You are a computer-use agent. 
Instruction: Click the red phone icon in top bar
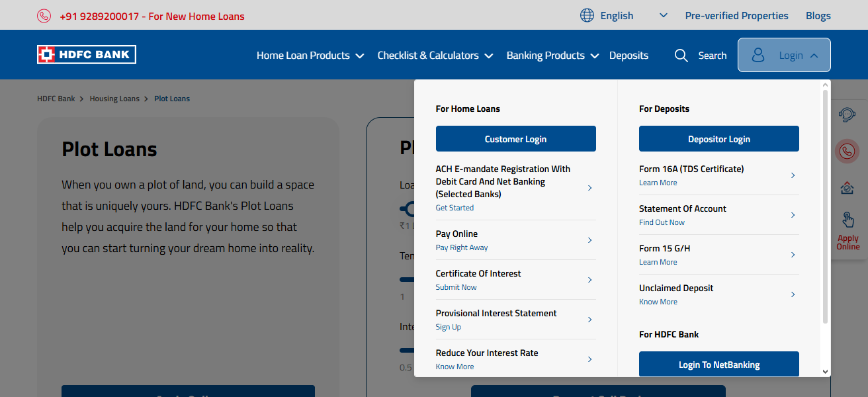[44, 15]
